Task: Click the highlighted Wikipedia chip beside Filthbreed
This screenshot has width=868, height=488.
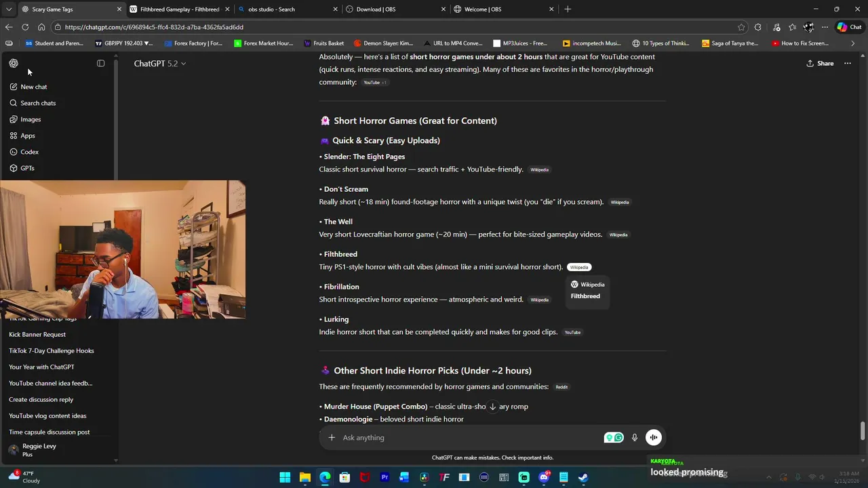Action: pyautogui.click(x=579, y=267)
